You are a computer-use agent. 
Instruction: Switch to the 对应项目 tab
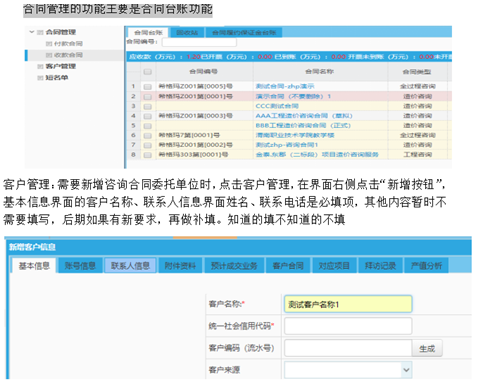pyautogui.click(x=334, y=266)
